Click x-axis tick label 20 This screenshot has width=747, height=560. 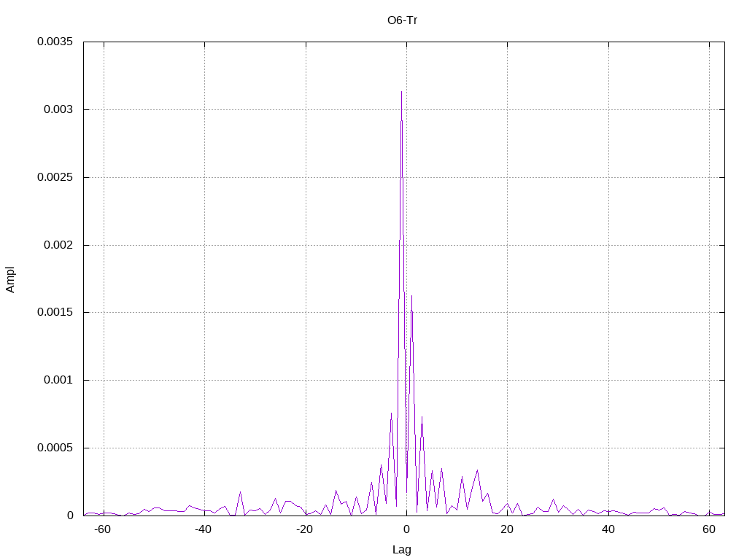tap(508, 529)
